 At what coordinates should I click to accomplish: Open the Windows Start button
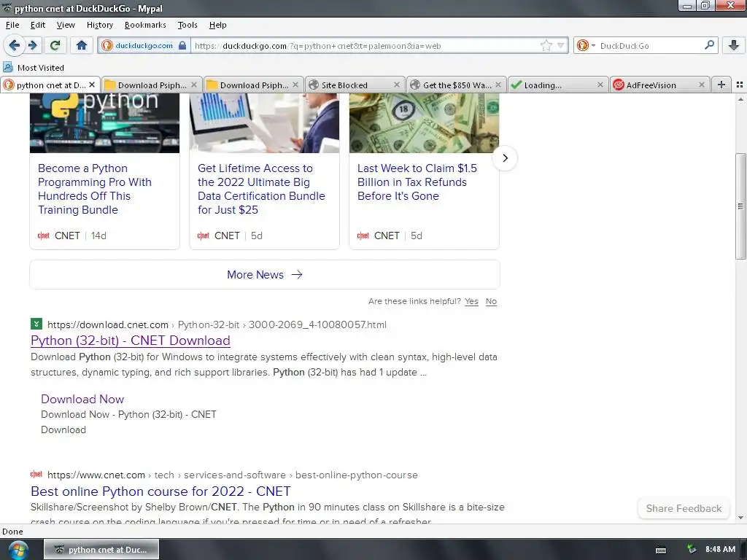click(18, 550)
